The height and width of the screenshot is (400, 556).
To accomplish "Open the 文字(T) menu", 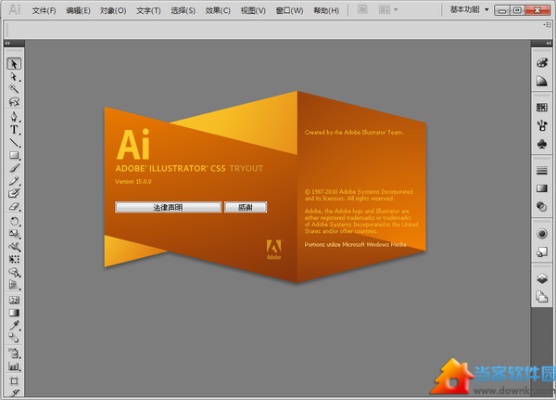I will point(149,11).
